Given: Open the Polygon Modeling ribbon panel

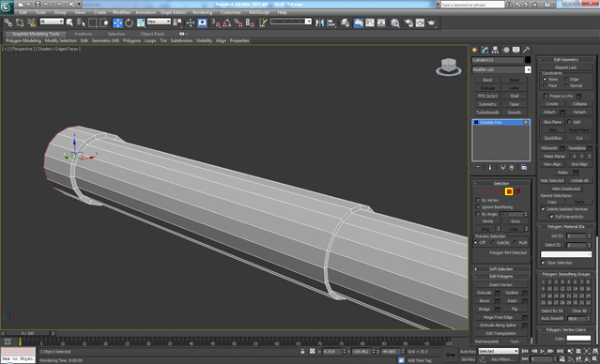Looking at the screenshot, I should 23,40.
